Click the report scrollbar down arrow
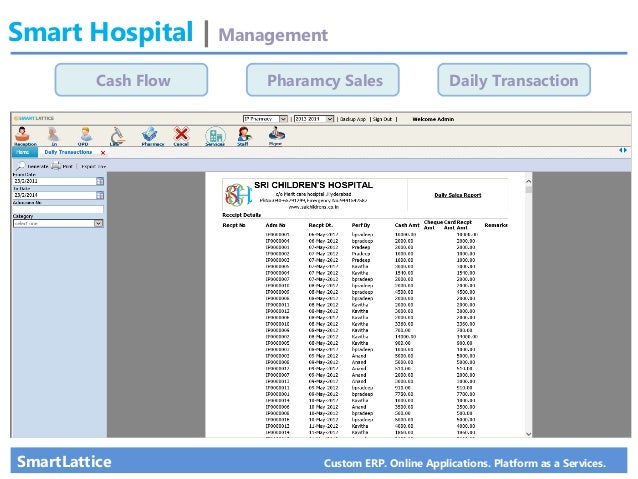638x479 pixels. 528,434
